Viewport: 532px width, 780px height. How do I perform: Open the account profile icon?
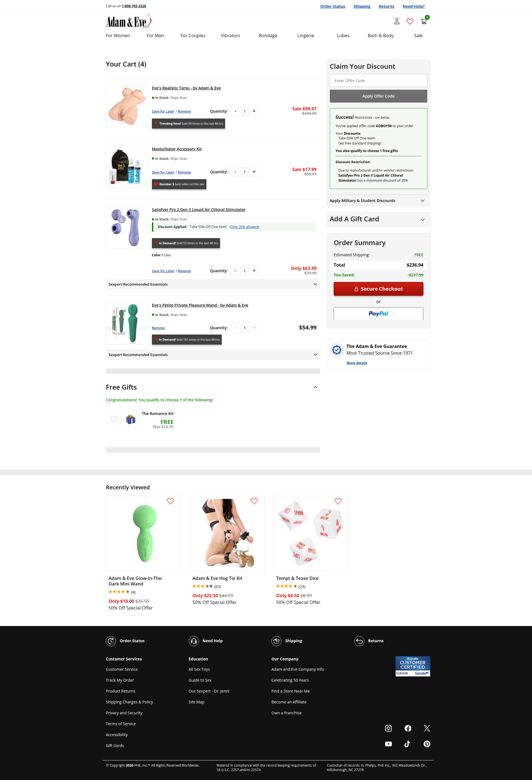pos(397,22)
